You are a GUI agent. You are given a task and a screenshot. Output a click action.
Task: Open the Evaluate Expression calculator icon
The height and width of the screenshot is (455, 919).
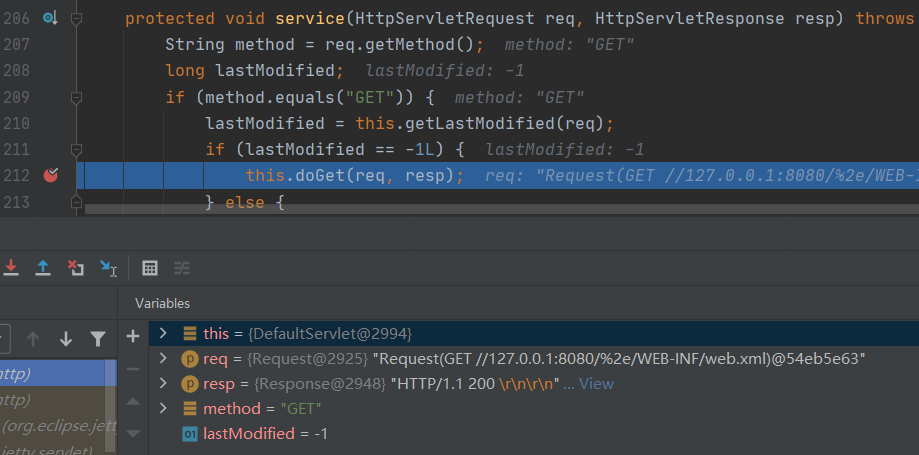point(150,268)
